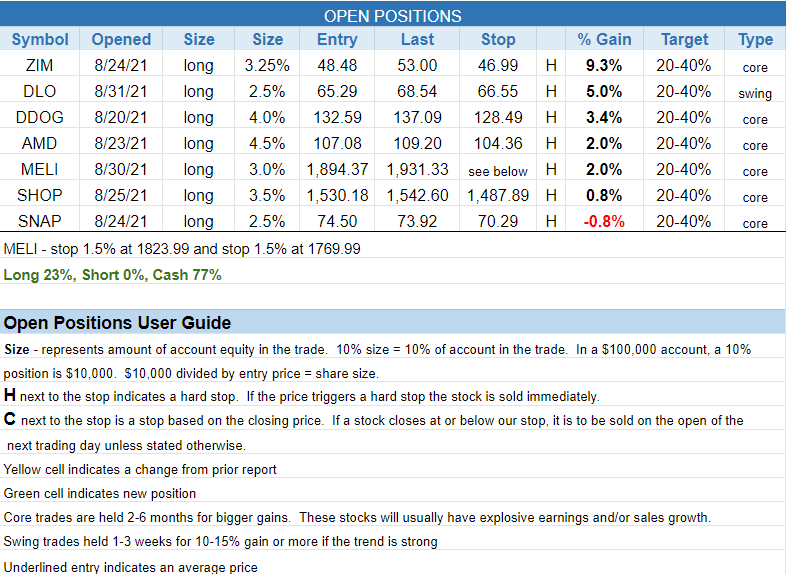Click the 'Underlined entry indicates an average price' line
Screen dimensions: 786x574
point(130,567)
